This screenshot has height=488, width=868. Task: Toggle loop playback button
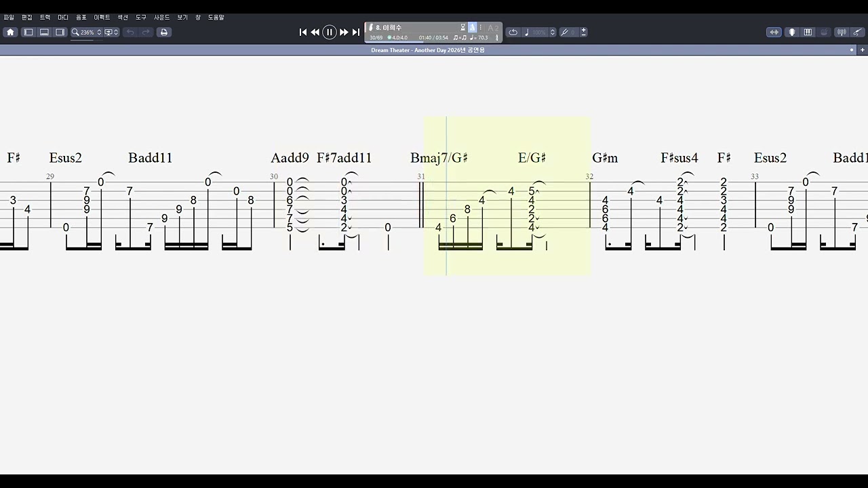[x=513, y=32]
